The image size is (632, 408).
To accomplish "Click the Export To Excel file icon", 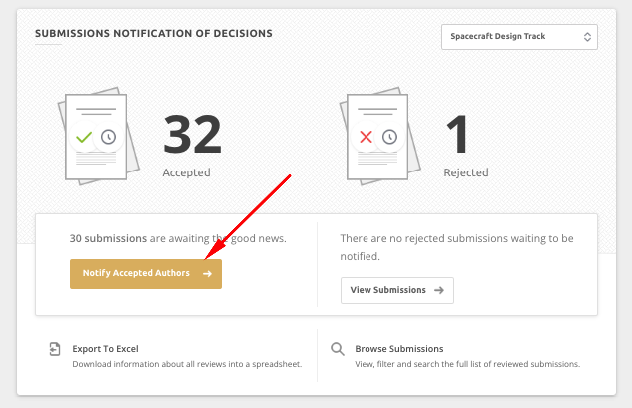I will click(55, 349).
